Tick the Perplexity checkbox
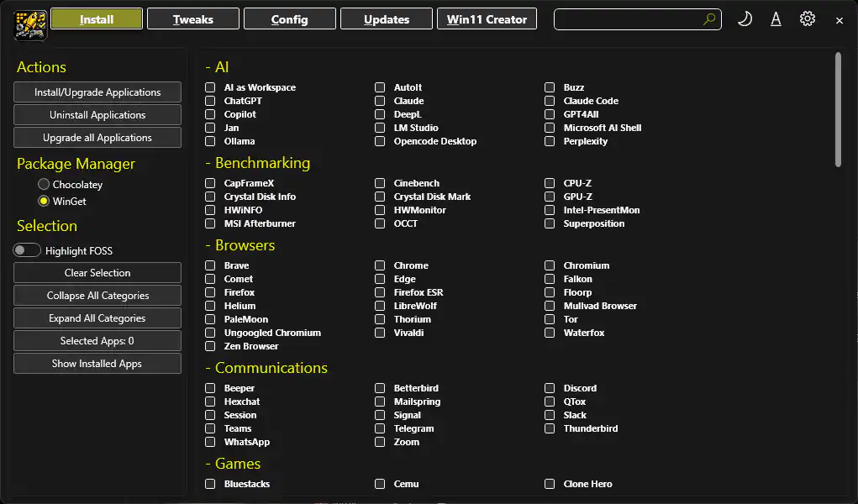 (x=550, y=141)
